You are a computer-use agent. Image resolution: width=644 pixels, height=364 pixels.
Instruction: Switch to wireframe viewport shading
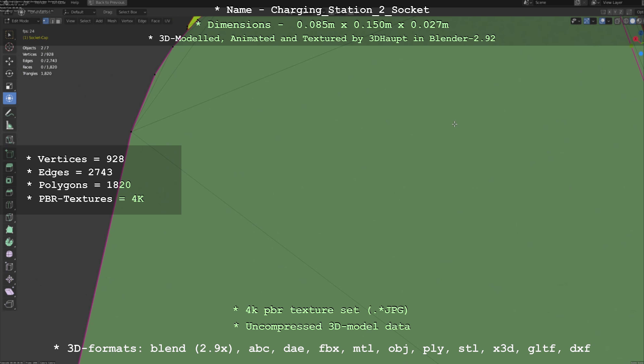tap(626, 21)
